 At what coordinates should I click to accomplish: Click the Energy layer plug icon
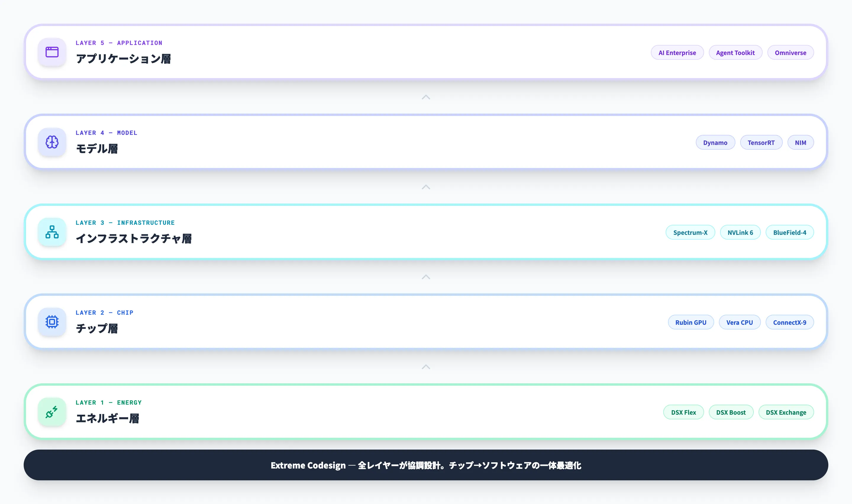52,412
